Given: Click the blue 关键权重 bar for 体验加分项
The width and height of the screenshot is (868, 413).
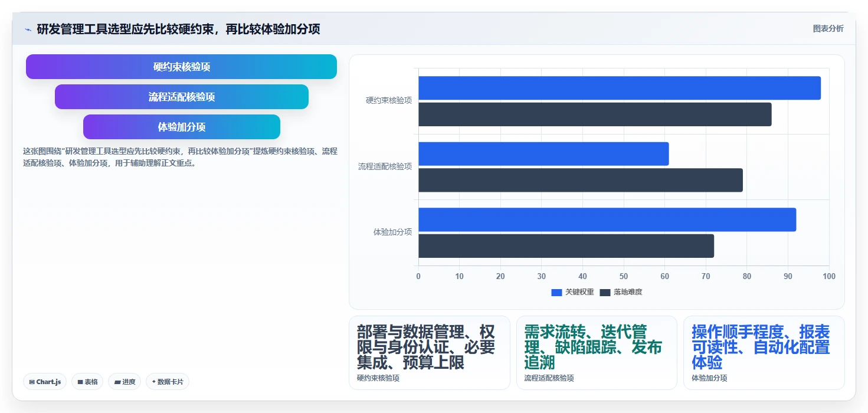Looking at the screenshot, I should 607,219.
